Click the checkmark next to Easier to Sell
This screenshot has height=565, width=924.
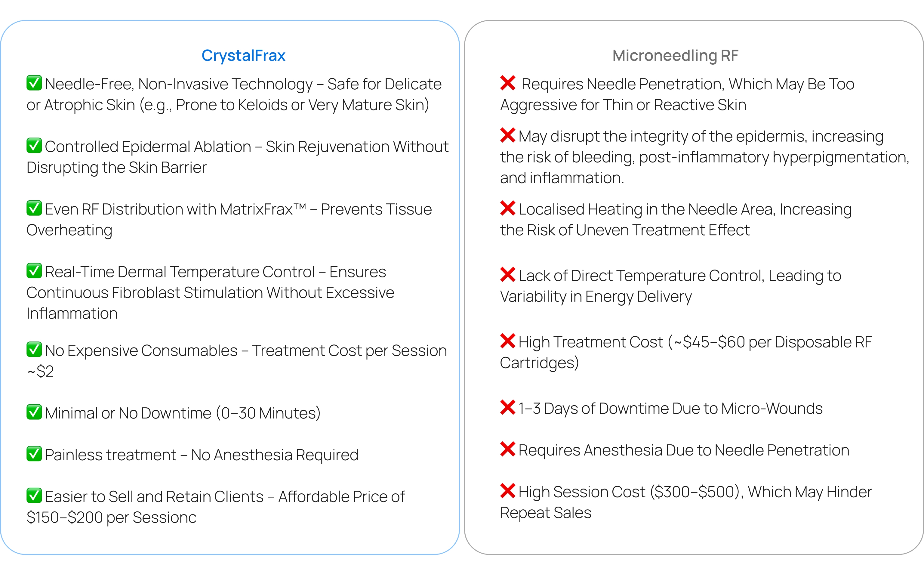[x=34, y=496]
